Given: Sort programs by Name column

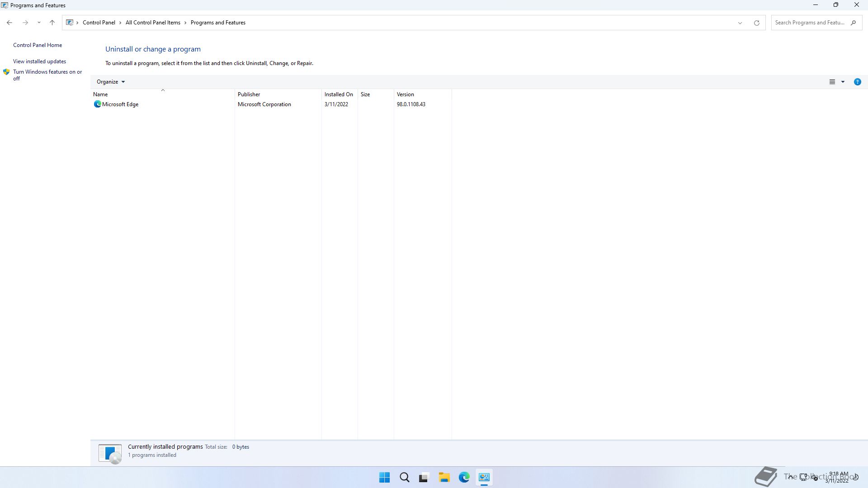Looking at the screenshot, I should [x=163, y=94].
